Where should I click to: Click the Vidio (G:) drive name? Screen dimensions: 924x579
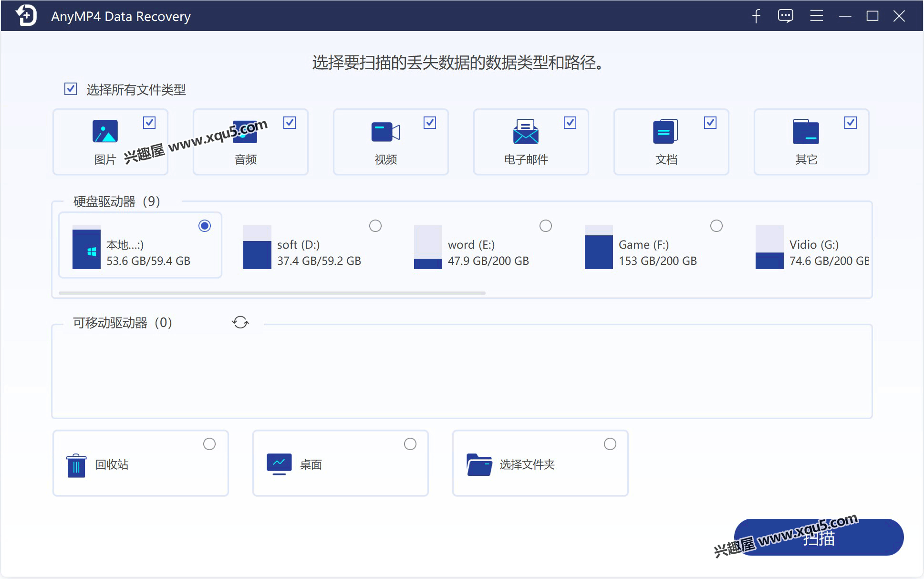814,245
